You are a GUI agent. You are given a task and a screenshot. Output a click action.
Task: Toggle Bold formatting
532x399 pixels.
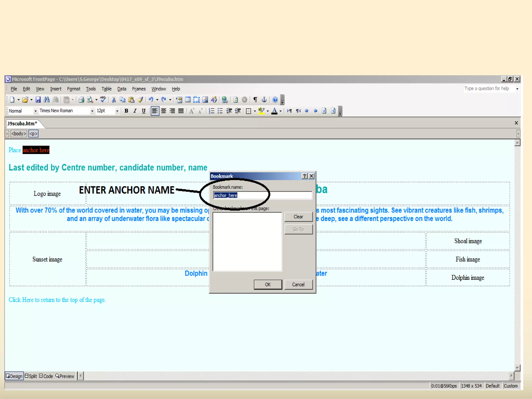(x=126, y=111)
